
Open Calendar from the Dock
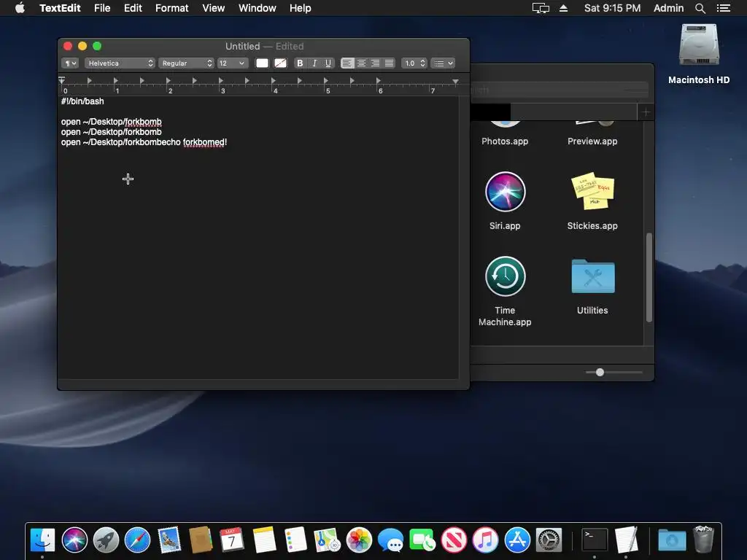[232, 540]
